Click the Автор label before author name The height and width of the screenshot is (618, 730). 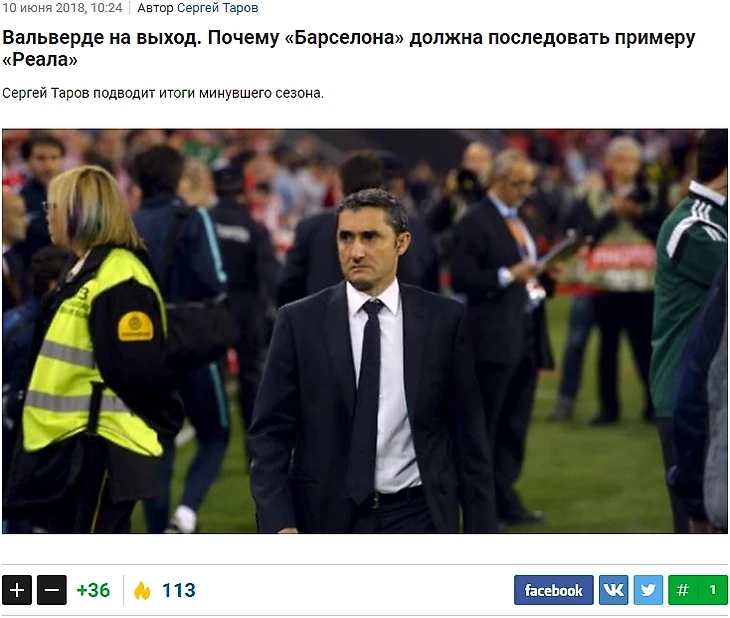click(x=155, y=8)
